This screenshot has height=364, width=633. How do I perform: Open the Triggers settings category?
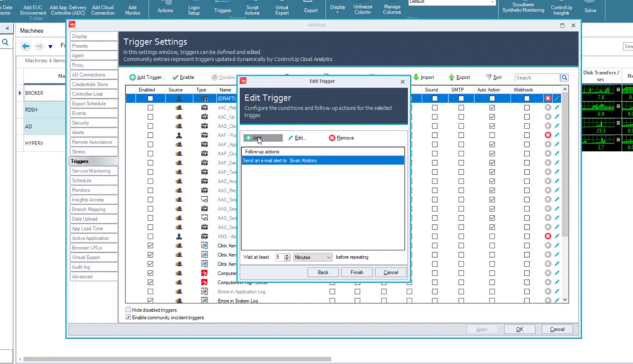coord(93,161)
